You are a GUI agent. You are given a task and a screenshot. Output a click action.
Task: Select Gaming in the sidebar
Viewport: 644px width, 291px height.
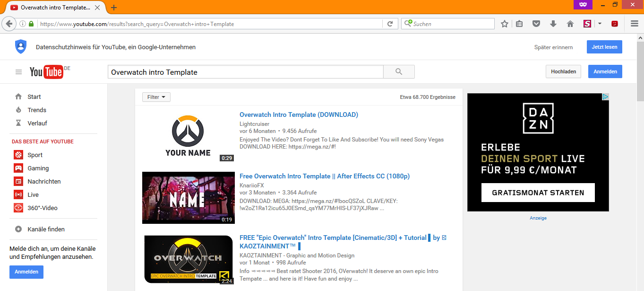click(x=38, y=168)
